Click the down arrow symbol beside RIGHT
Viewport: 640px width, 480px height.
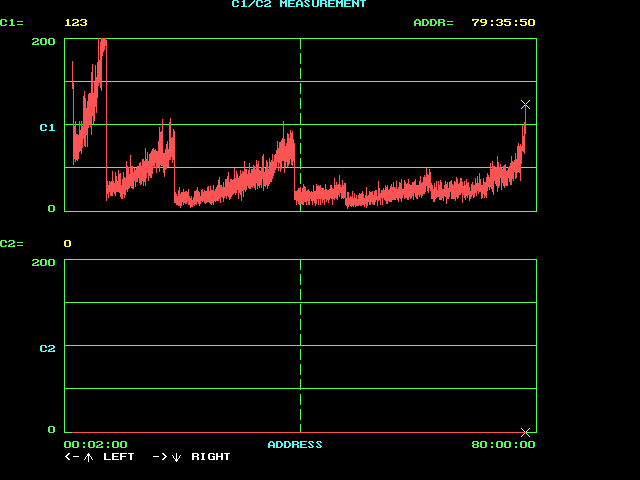[x=176, y=457]
